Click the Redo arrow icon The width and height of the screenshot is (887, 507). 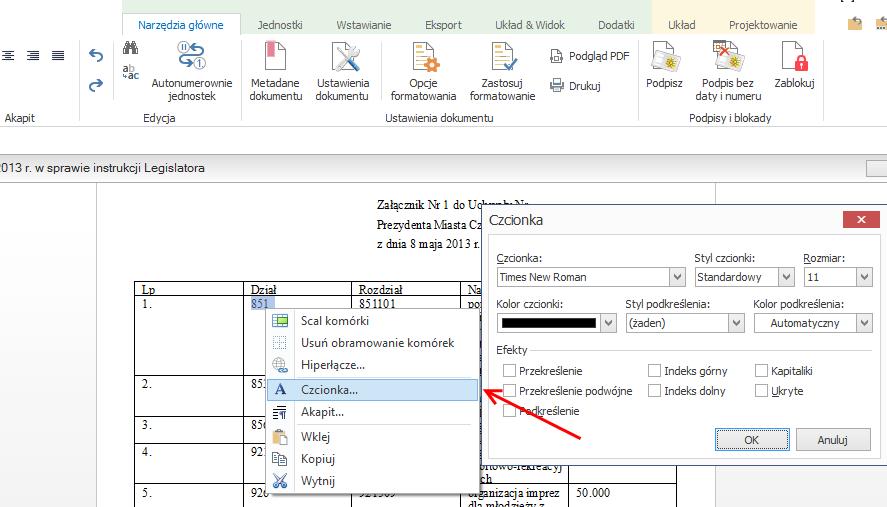click(x=96, y=85)
